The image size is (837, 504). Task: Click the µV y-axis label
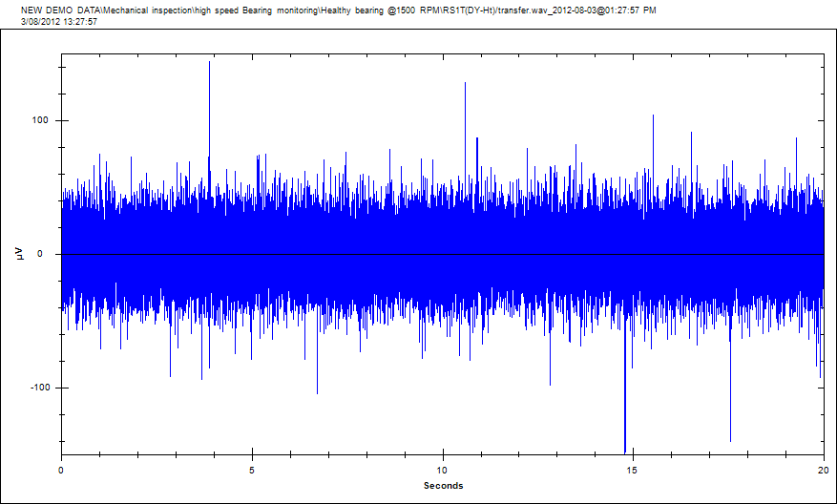click(20, 253)
